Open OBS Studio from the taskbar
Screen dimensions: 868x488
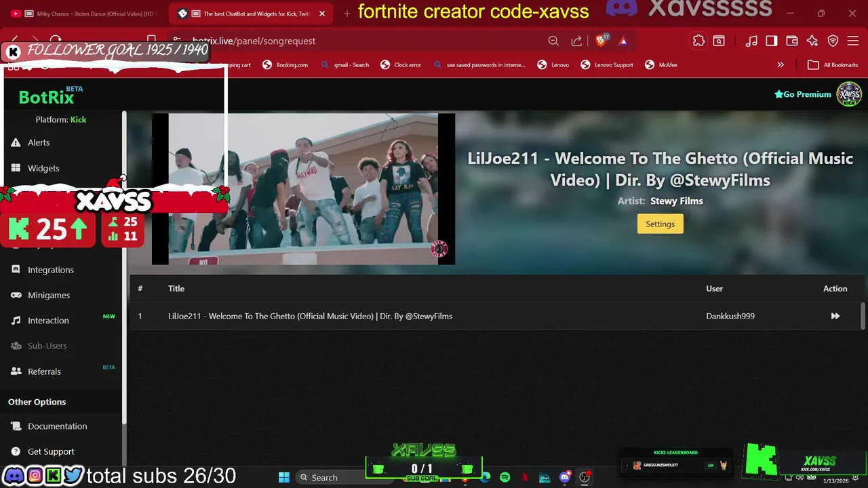(584, 477)
